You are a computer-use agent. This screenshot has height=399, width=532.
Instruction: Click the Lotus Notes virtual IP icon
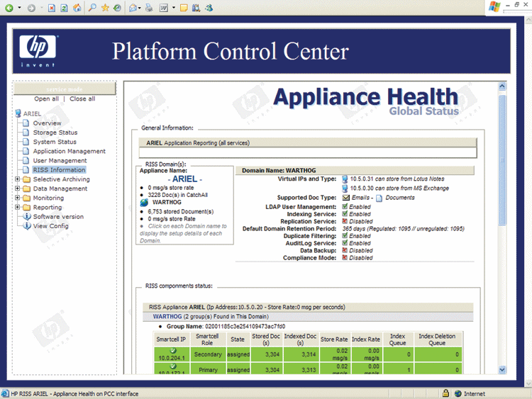click(x=345, y=179)
